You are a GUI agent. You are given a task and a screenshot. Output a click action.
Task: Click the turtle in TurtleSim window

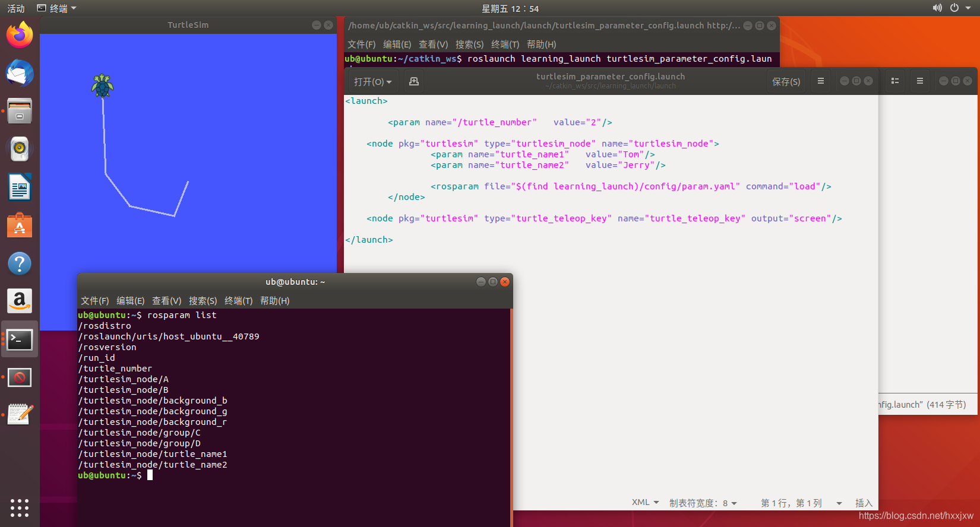point(102,86)
